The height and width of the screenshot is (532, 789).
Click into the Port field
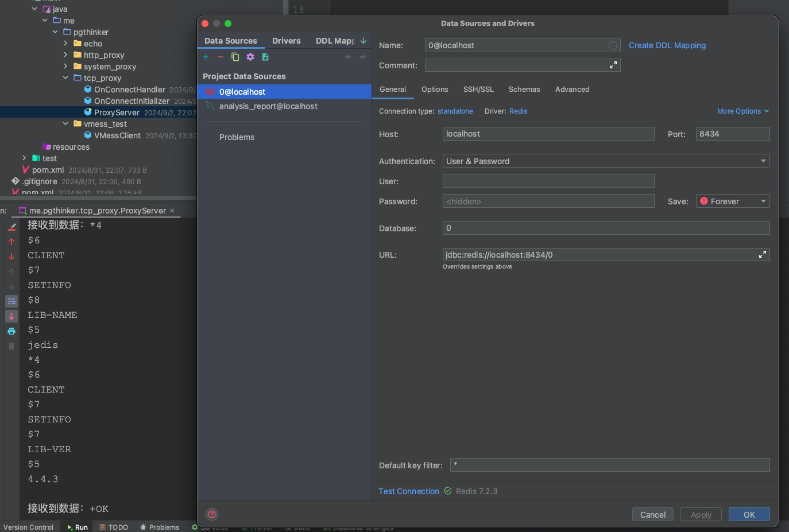[x=733, y=134]
